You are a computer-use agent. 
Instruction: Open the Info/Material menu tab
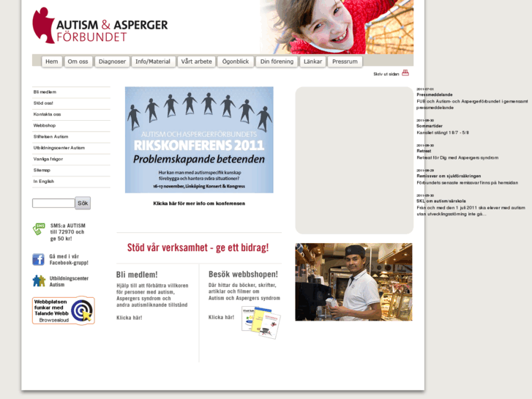tap(153, 61)
